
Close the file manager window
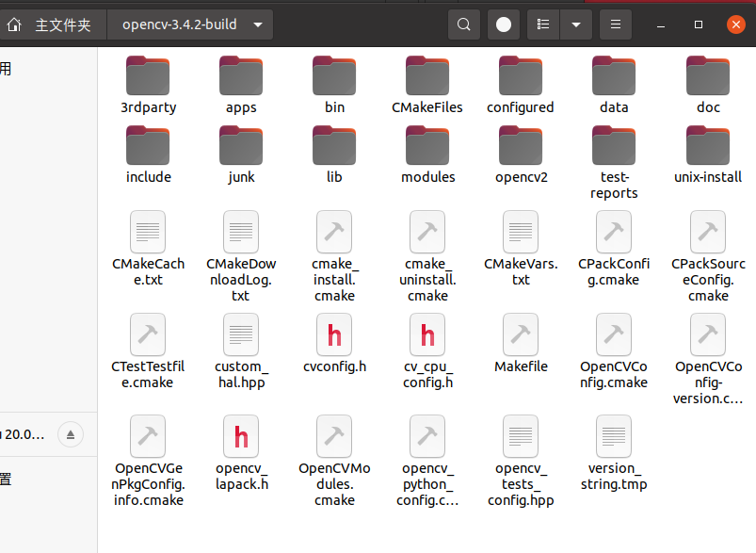tap(735, 24)
